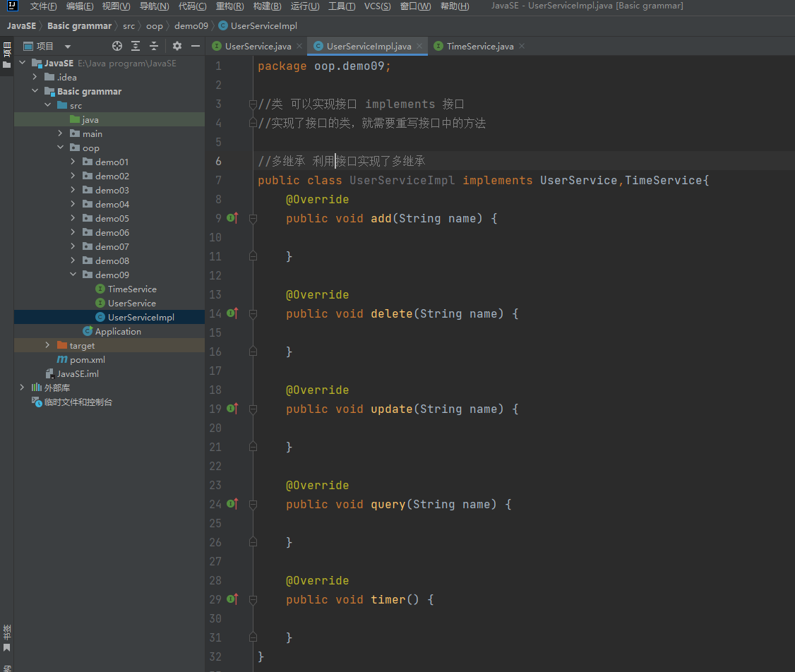This screenshot has height=672, width=795.
Task: Switch to the TimeService.java tab
Action: click(x=479, y=47)
